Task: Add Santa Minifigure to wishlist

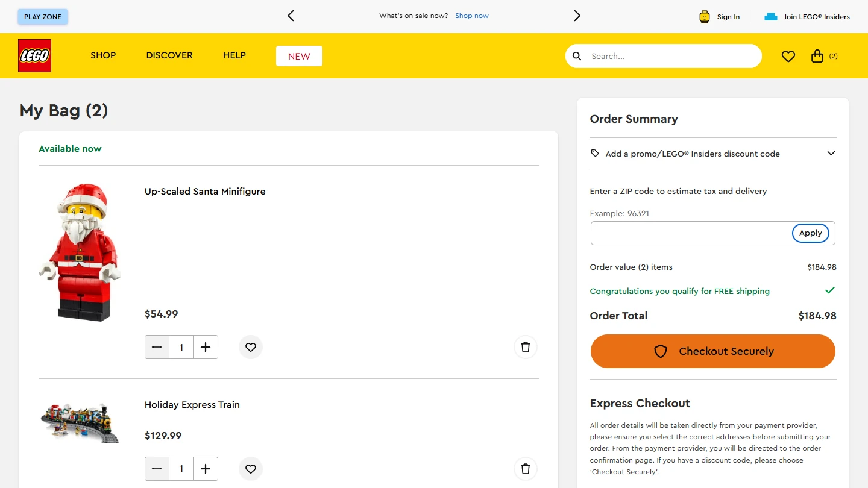Action: pyautogui.click(x=251, y=347)
